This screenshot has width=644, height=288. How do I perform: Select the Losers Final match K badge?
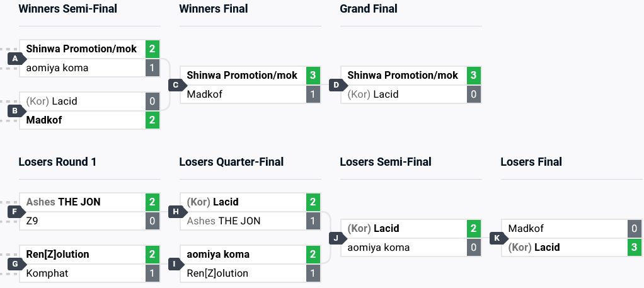pos(498,238)
